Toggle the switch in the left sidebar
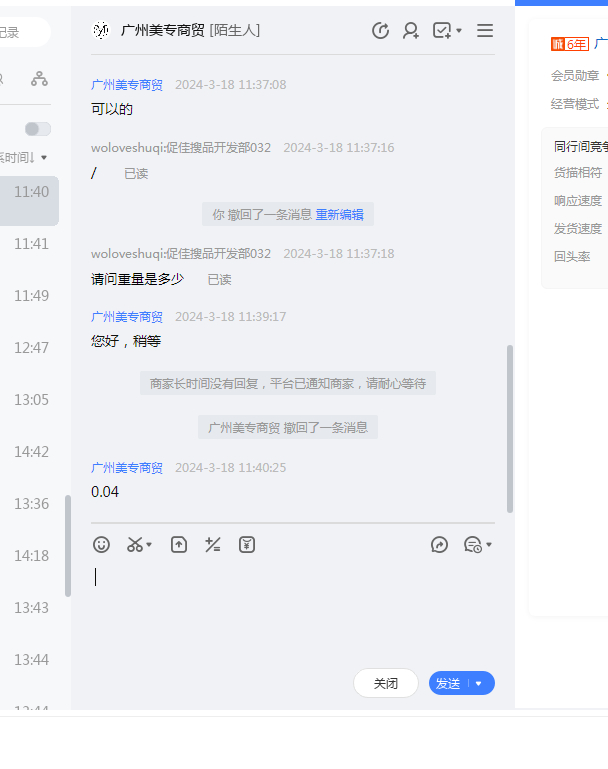Screen dimensions: 608x769 [38, 129]
